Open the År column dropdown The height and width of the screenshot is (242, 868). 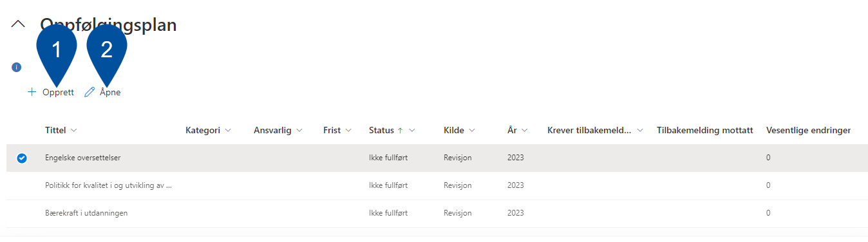click(x=524, y=131)
